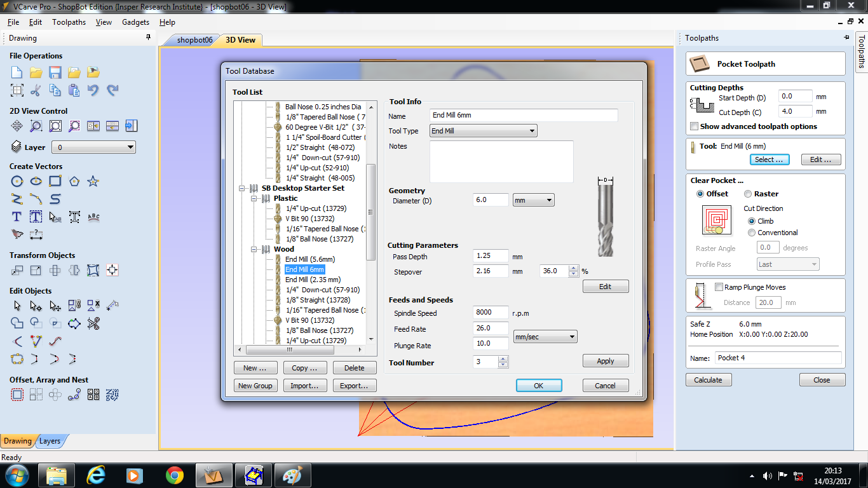868x488 pixels.
Task: Open the Diameter units dropdown
Action: pyautogui.click(x=534, y=200)
